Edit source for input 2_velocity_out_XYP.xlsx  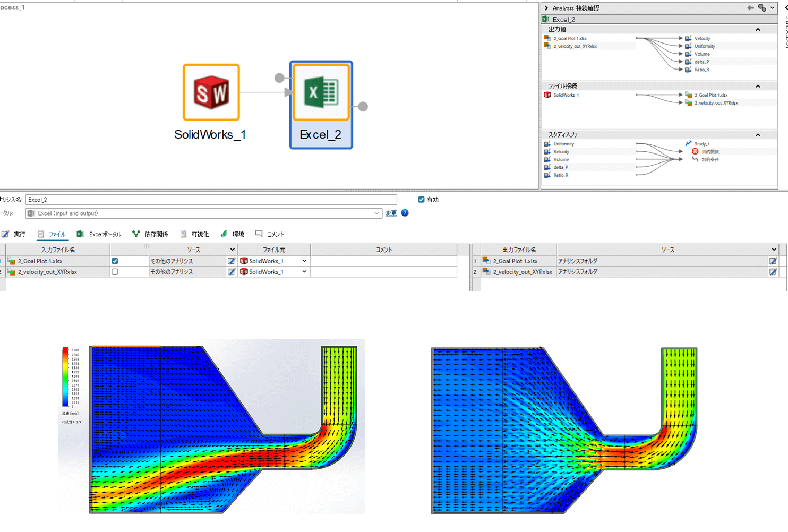click(x=231, y=272)
